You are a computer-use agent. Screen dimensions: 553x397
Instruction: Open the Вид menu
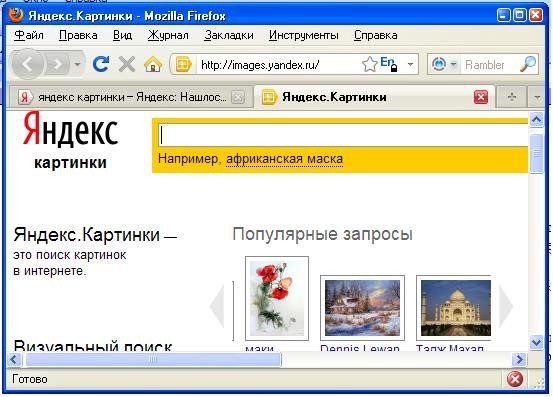(x=122, y=35)
